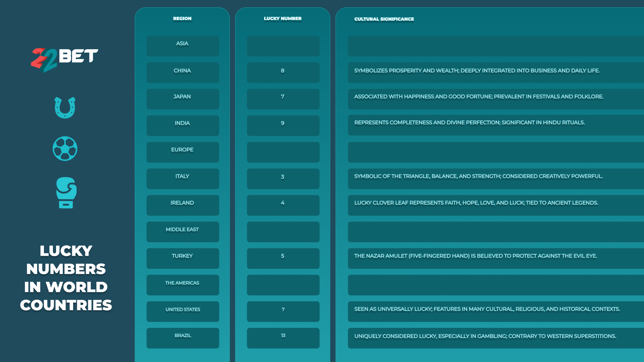Click 'Associated with happiness and good fortune' text

coord(479,97)
